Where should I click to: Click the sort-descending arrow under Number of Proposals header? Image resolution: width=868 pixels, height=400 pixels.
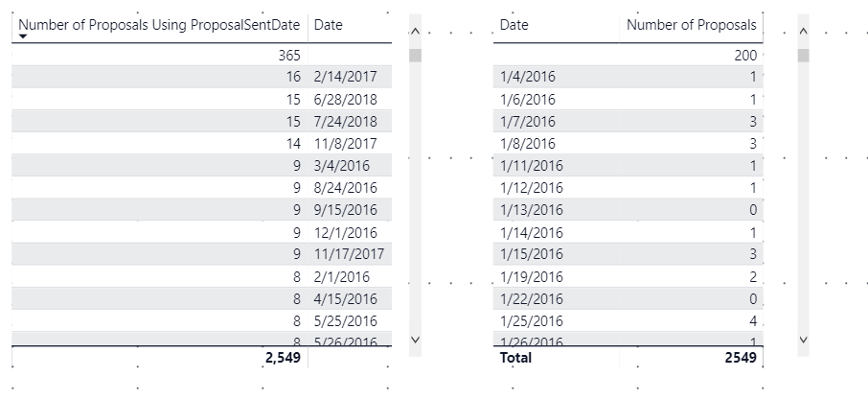click(x=23, y=36)
